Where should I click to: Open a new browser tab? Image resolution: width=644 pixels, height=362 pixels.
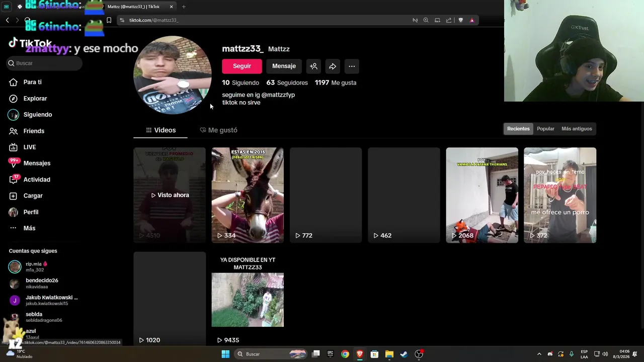(184, 7)
